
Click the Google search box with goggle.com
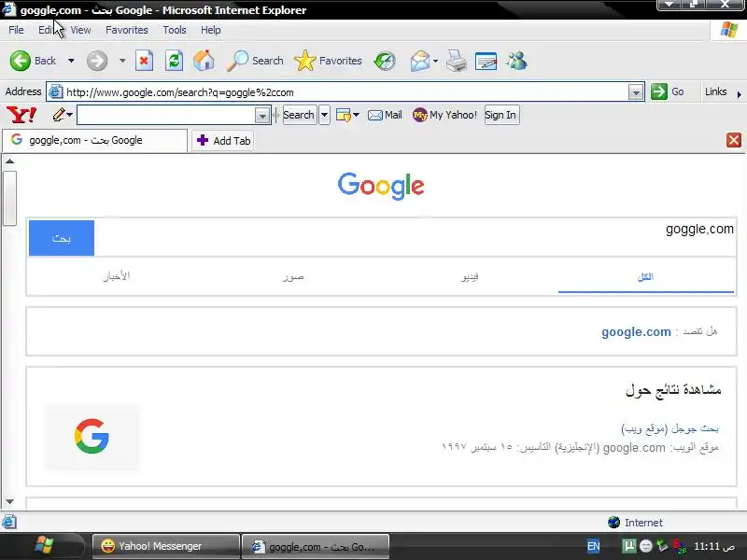[x=415, y=238]
